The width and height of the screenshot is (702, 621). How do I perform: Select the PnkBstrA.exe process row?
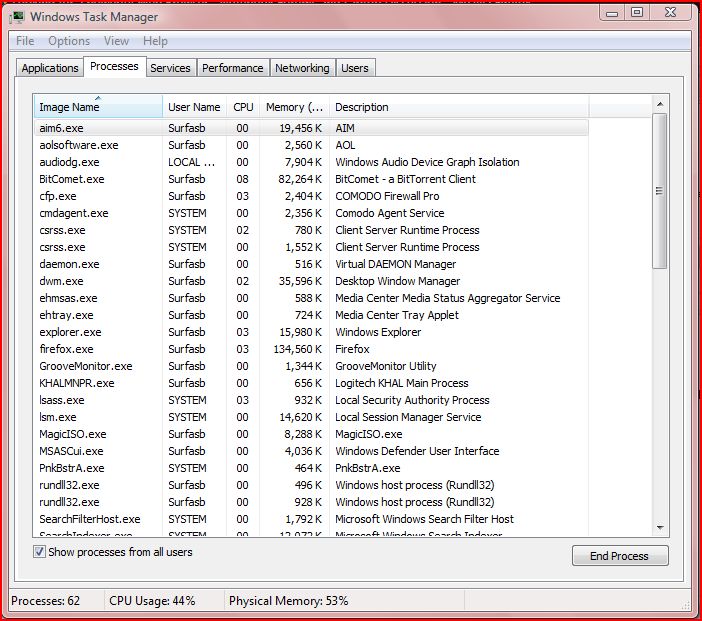pos(311,468)
